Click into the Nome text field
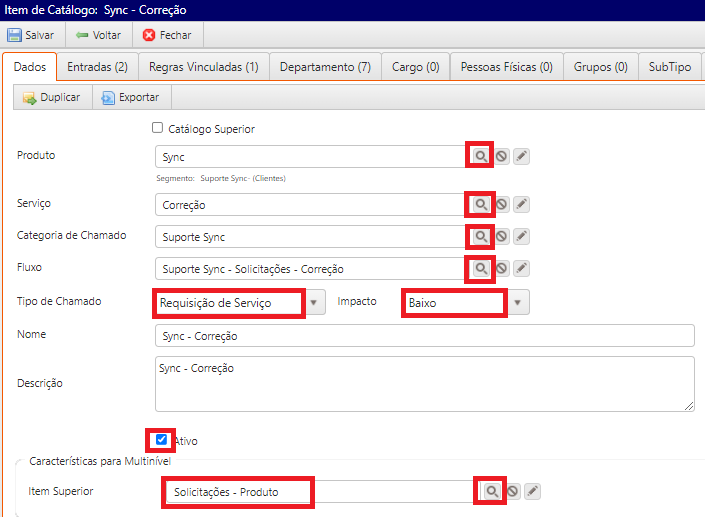 [424, 336]
